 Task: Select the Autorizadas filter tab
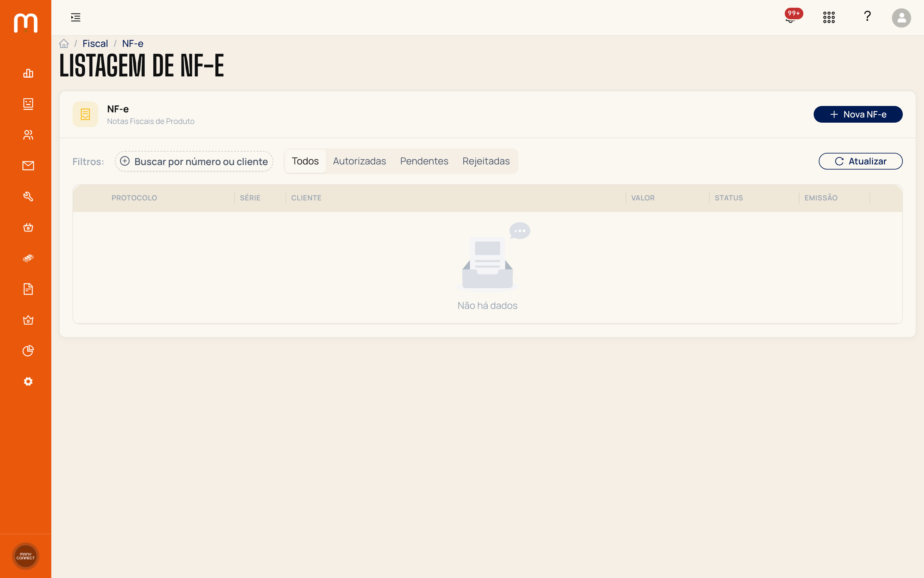coord(359,161)
